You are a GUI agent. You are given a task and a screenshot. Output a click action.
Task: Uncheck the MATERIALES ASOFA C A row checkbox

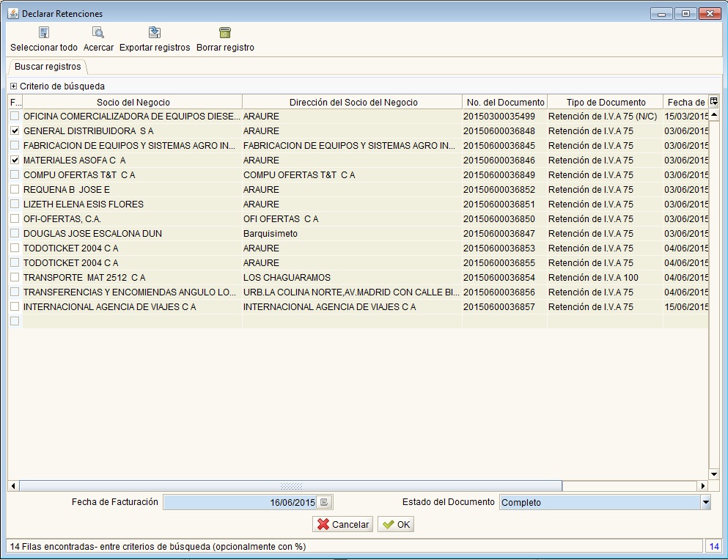pyautogui.click(x=15, y=161)
